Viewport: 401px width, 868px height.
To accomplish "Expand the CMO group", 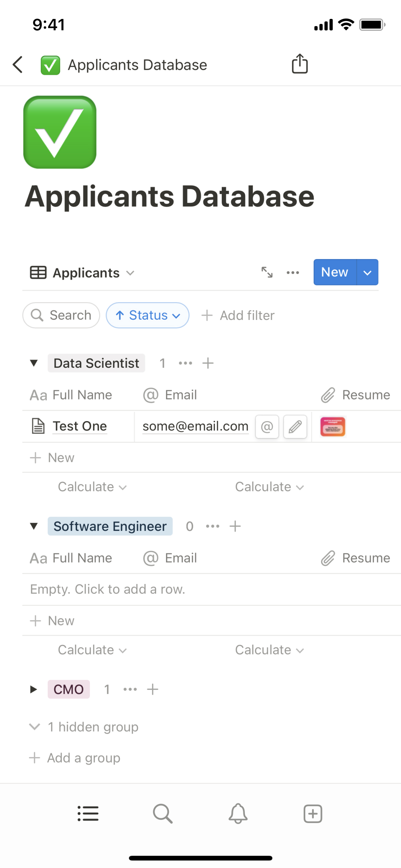I will (x=34, y=689).
